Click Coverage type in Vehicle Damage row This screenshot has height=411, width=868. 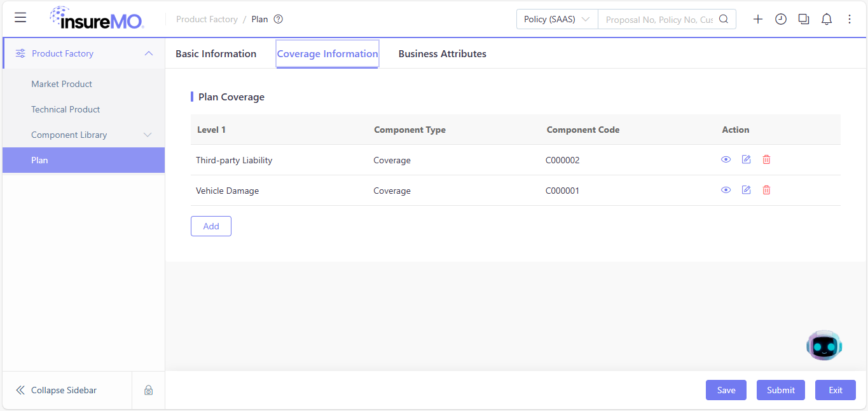point(392,191)
